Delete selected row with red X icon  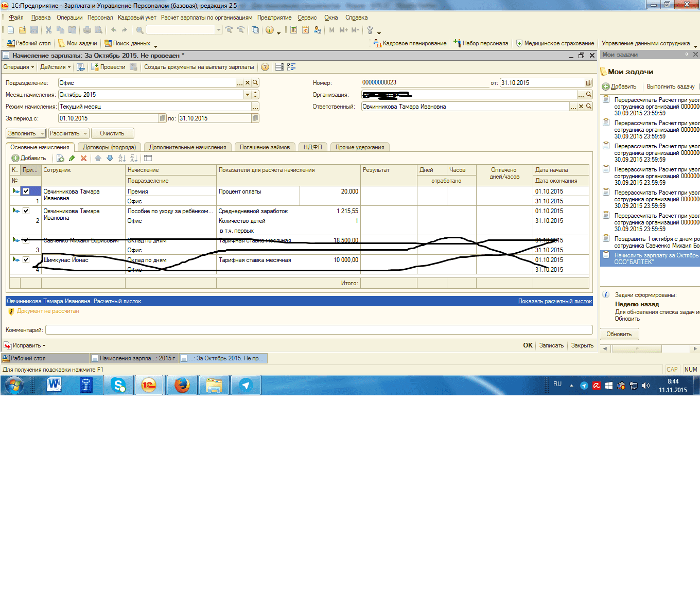(83, 159)
